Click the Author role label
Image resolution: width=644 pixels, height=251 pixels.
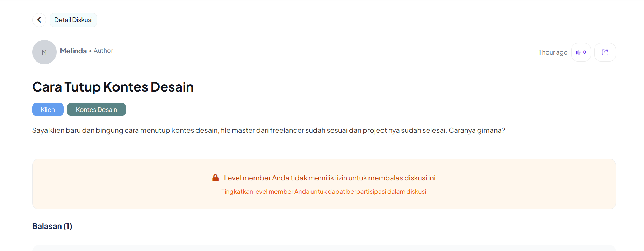tap(103, 51)
